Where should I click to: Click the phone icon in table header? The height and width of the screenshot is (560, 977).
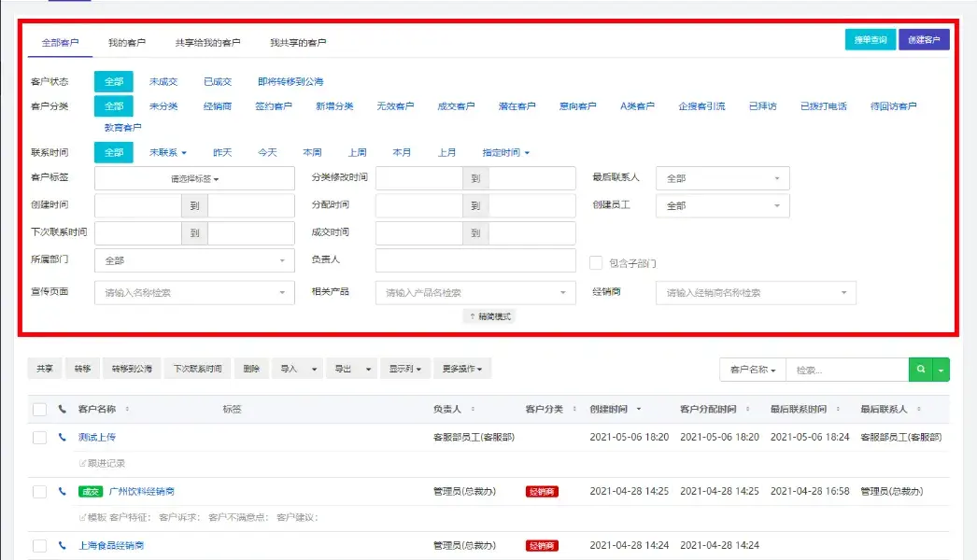click(62, 409)
